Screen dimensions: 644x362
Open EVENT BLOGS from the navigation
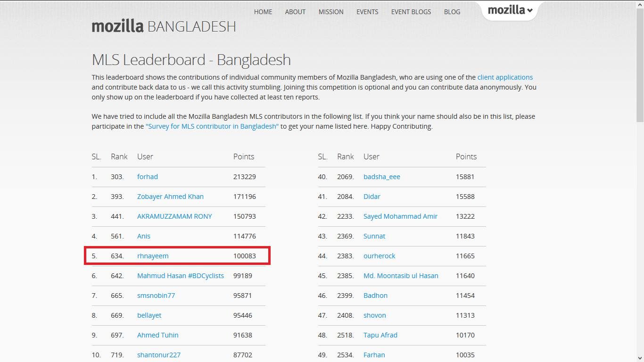[411, 12]
